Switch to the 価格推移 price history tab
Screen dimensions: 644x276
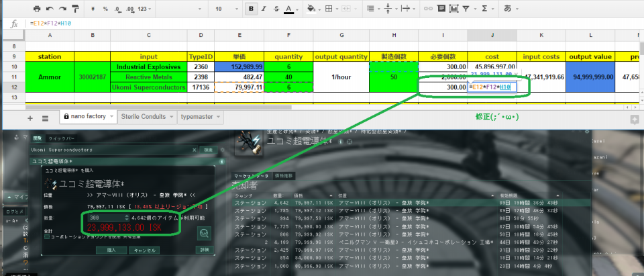[284, 176]
